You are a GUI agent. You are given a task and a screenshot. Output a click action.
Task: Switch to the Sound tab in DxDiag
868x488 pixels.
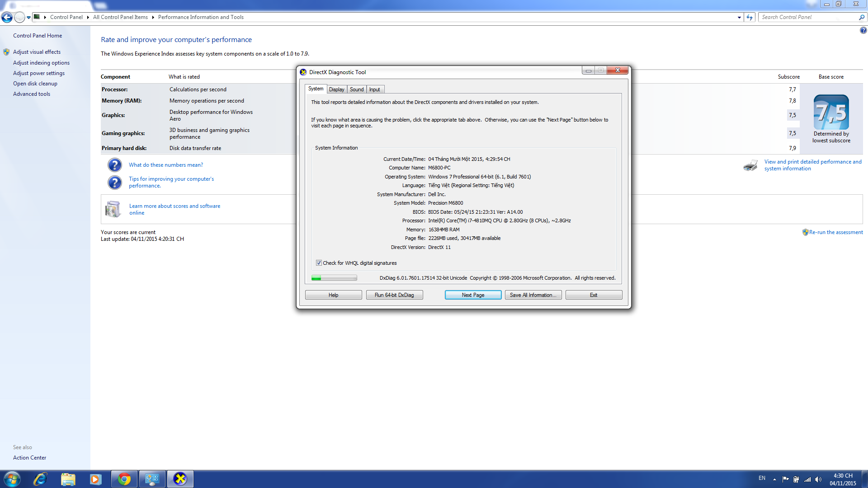click(x=357, y=89)
